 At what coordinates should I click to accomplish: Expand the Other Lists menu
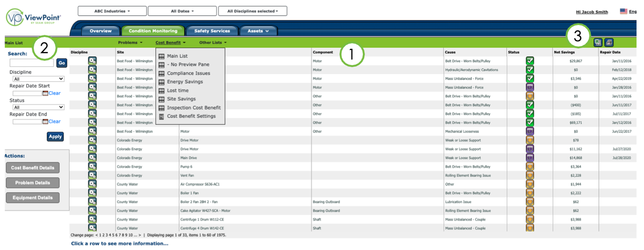click(213, 42)
